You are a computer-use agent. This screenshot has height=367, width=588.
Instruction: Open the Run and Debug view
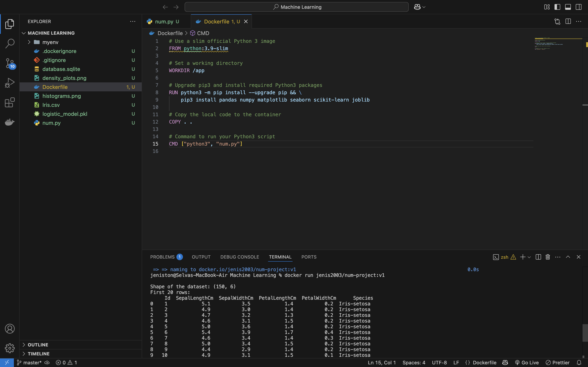[x=10, y=83]
